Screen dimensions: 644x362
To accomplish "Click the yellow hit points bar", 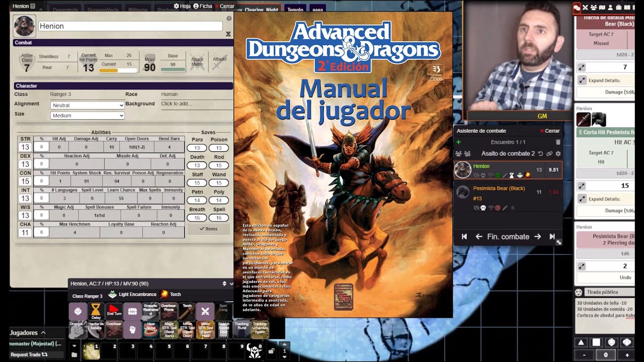I will pyautogui.click(x=118, y=70).
